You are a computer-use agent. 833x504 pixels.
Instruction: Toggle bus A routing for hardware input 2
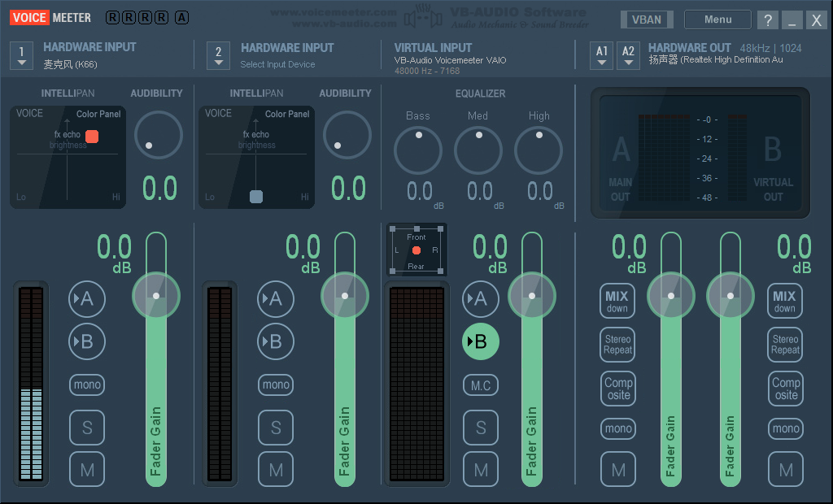[x=276, y=299]
